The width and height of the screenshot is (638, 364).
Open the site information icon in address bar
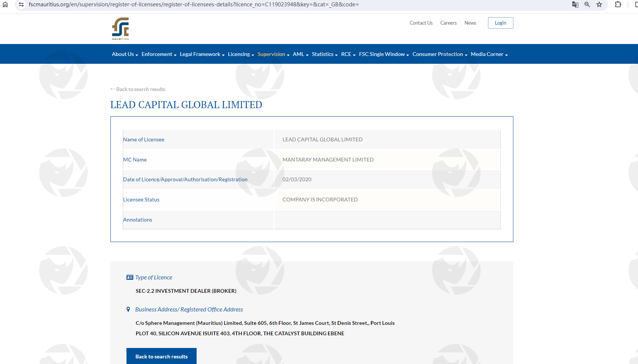[21, 4]
